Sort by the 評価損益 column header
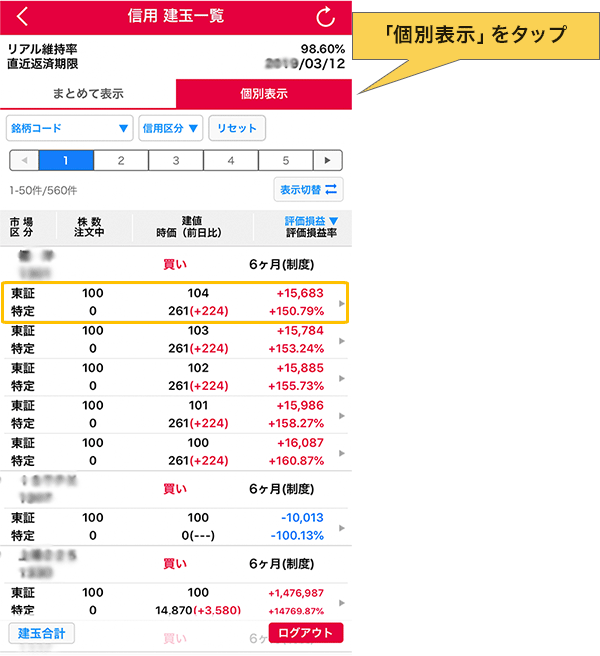The image size is (600, 656). coord(311,221)
